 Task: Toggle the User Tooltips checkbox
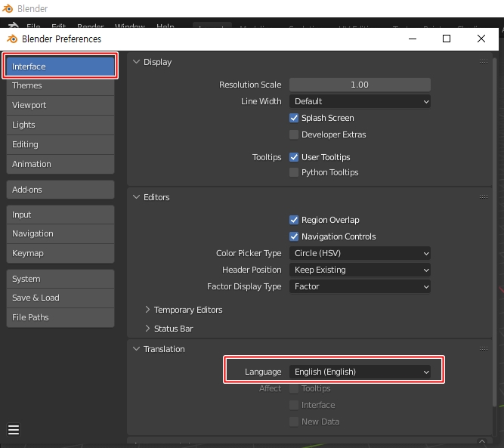tap(294, 157)
